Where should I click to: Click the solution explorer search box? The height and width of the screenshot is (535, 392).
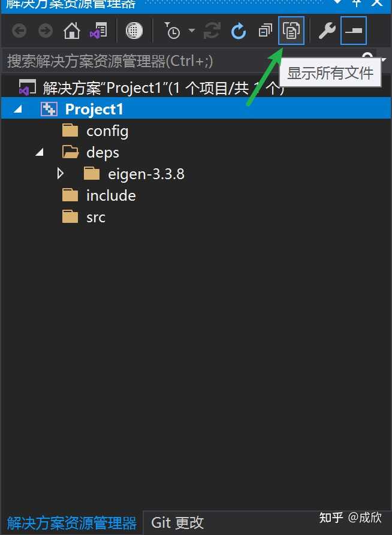[185, 61]
